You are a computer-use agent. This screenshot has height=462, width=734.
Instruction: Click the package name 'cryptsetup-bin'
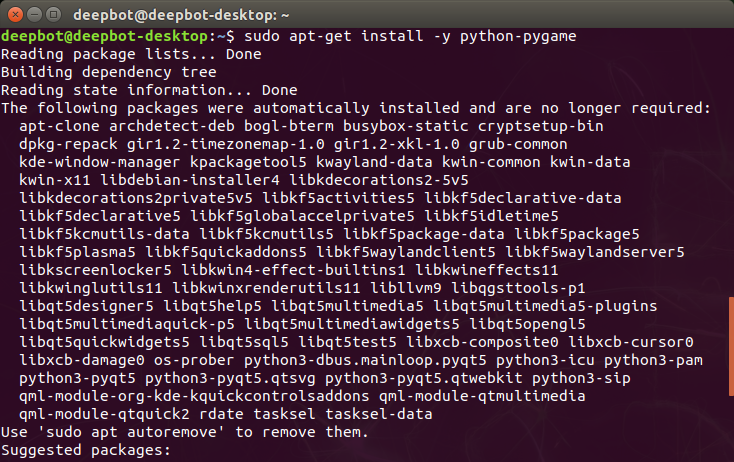click(541, 126)
